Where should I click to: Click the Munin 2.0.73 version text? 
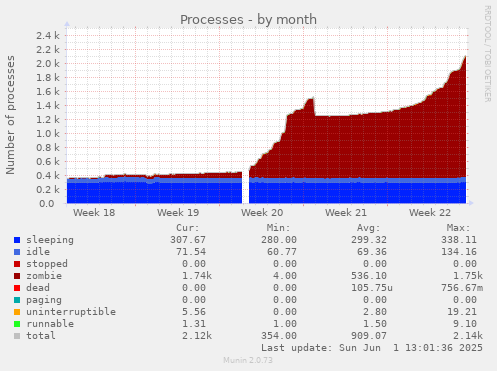click(248, 360)
